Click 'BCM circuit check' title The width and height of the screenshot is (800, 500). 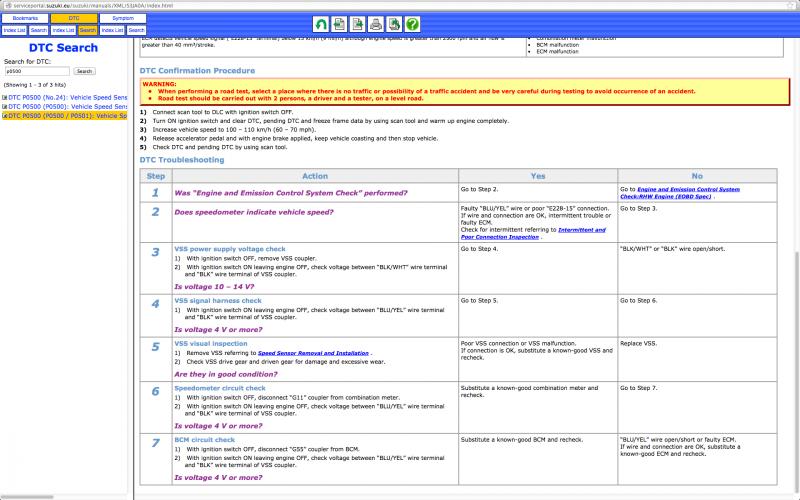tap(205, 439)
